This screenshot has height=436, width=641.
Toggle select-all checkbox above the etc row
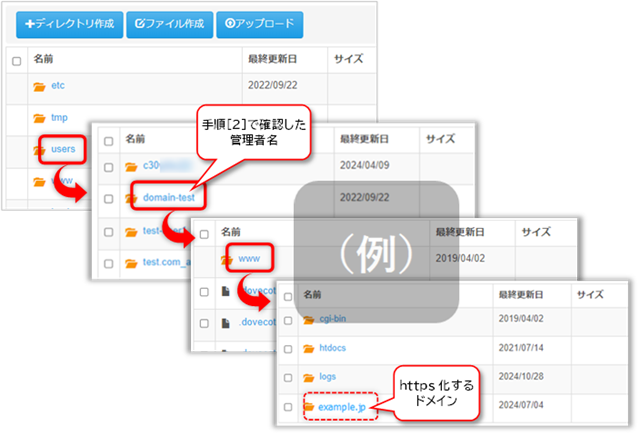pos(15,61)
